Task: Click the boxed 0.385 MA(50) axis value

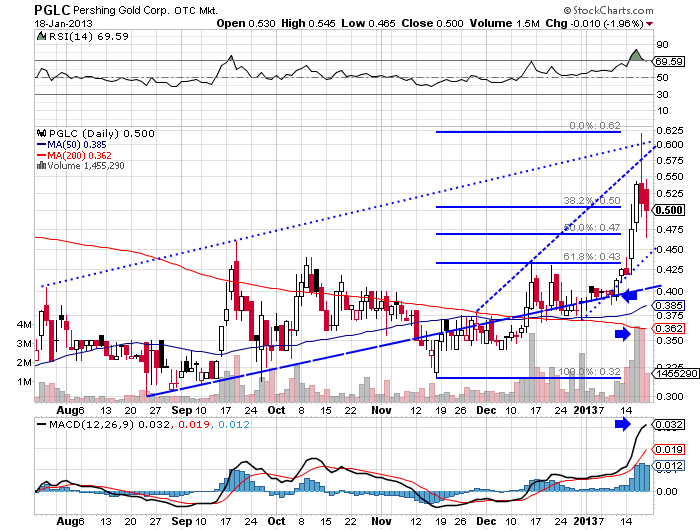Action: [x=669, y=305]
